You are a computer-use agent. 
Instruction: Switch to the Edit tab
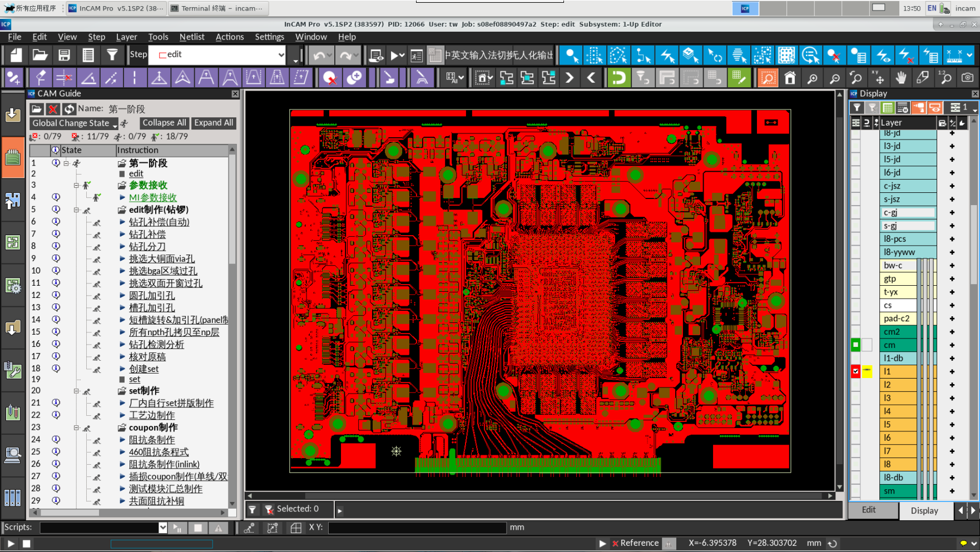(x=869, y=510)
